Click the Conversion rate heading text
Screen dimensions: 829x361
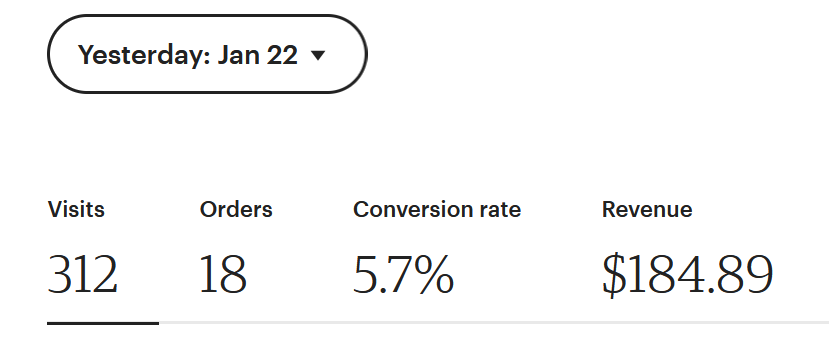click(437, 209)
